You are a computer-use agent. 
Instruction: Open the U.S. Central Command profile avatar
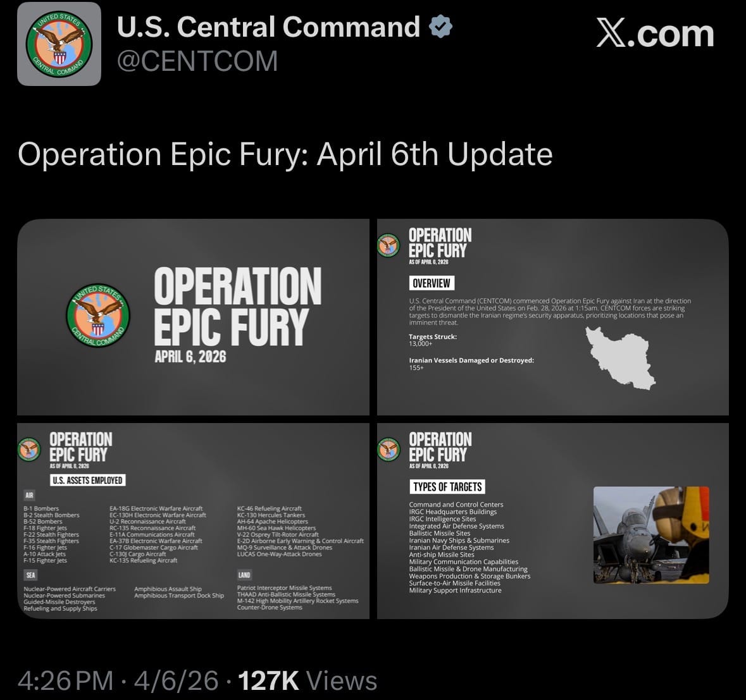click(59, 44)
